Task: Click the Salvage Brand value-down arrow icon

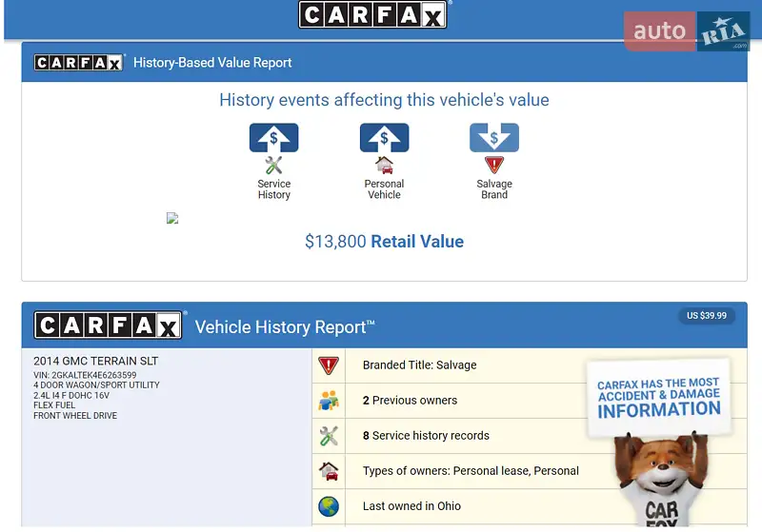Action: tap(493, 138)
